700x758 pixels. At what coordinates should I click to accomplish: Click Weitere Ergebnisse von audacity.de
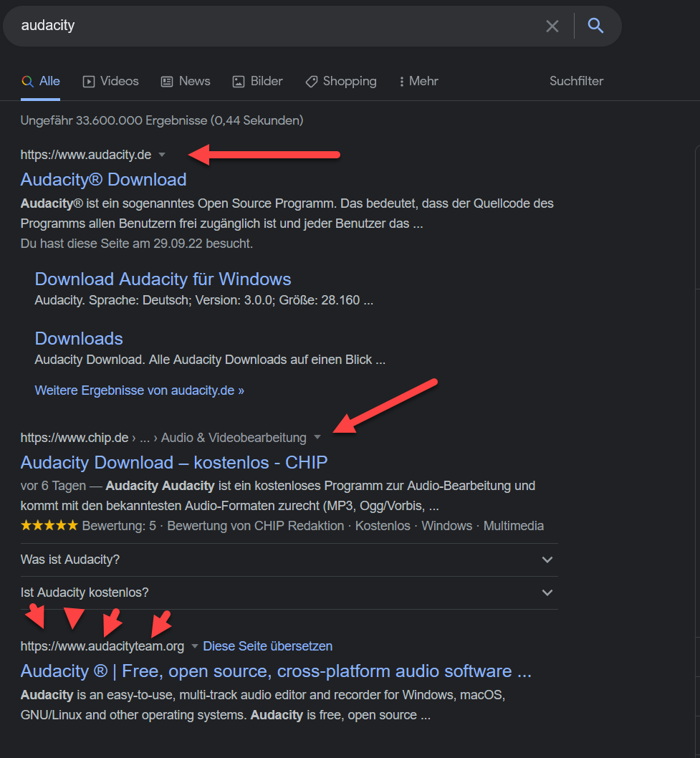coord(139,390)
